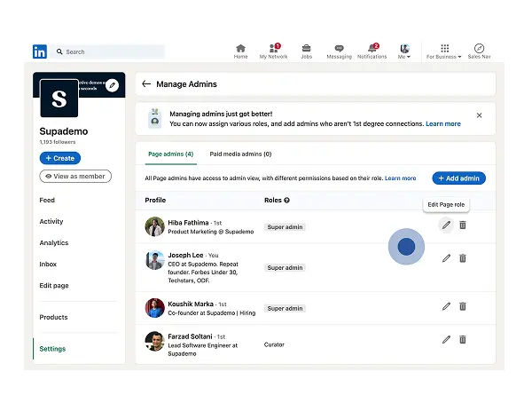Click the View as member button
The width and height of the screenshot is (532, 411).
[x=75, y=177]
